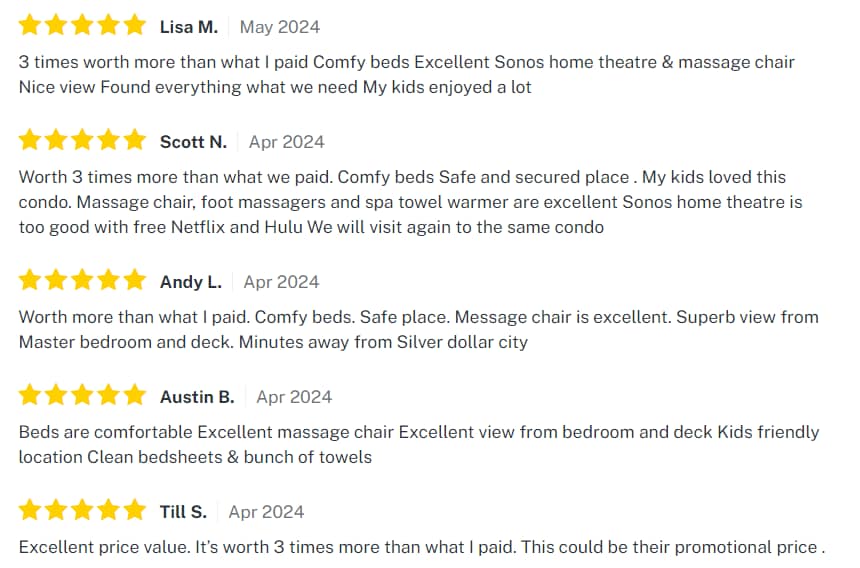860x568 pixels.
Task: Click reviewer name Scott N.
Action: (193, 142)
